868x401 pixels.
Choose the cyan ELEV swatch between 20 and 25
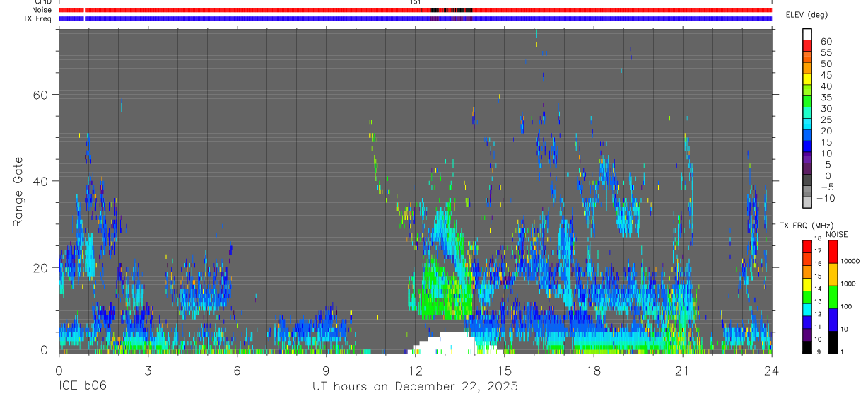point(807,124)
